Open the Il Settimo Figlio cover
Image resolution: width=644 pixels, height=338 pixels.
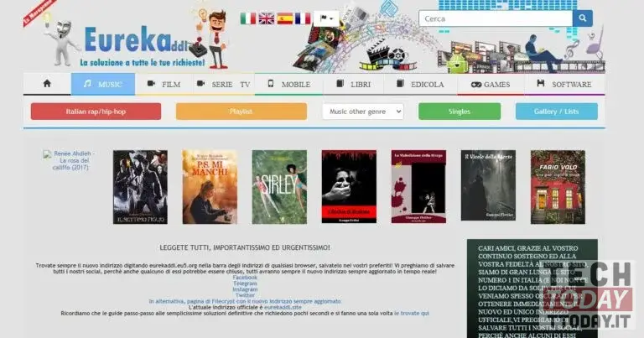pyautogui.click(x=141, y=187)
